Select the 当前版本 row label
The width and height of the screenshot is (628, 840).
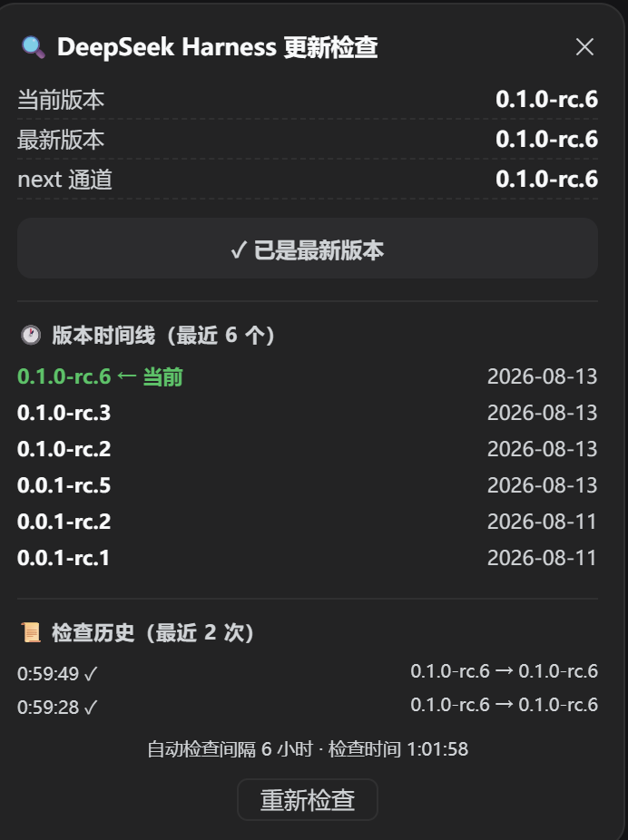pyautogui.click(x=61, y=100)
